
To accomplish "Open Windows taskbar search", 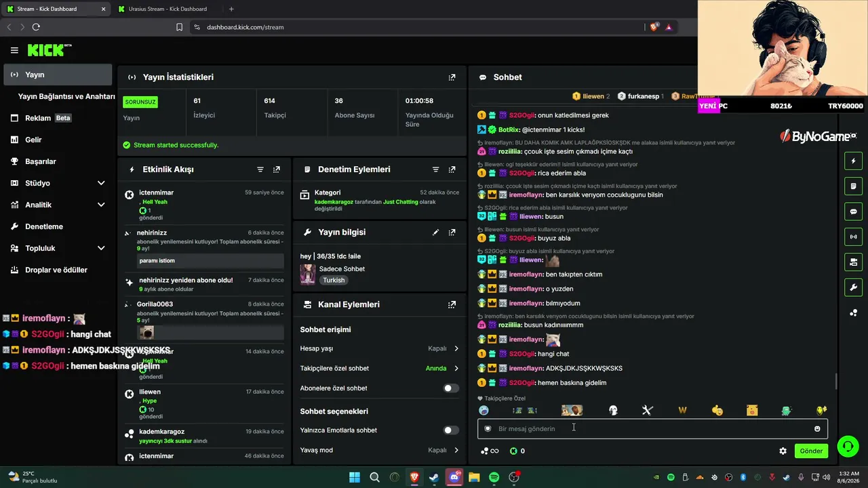I will tap(374, 477).
